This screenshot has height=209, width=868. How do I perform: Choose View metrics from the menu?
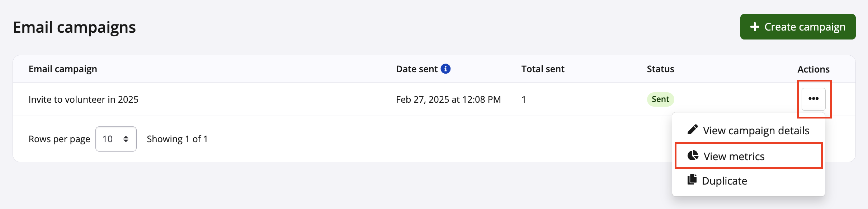(x=734, y=157)
